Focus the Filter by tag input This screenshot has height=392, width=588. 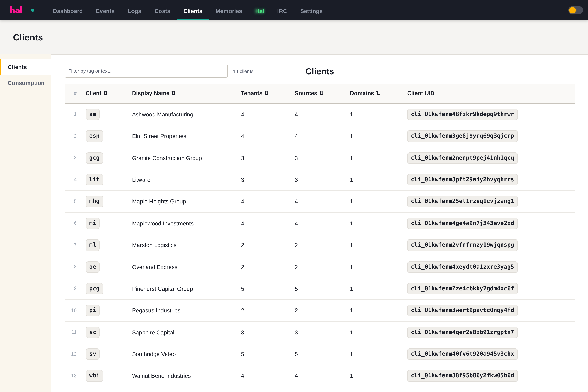click(146, 71)
